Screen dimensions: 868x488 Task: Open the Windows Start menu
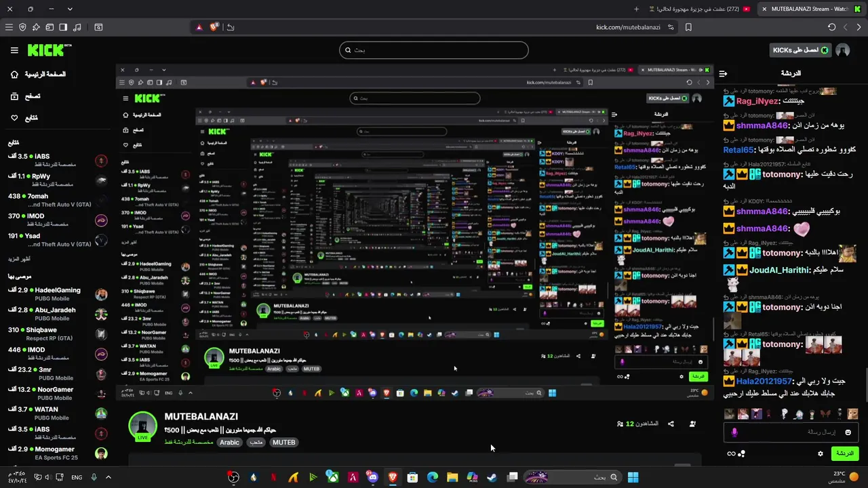click(633, 477)
